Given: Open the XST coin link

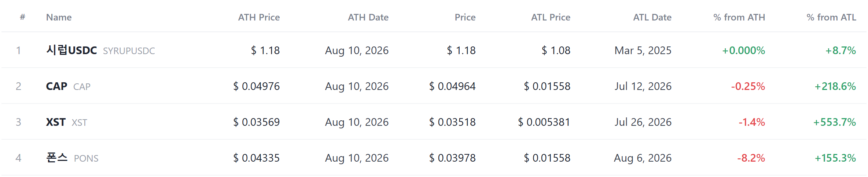Looking at the screenshot, I should [x=56, y=122].
